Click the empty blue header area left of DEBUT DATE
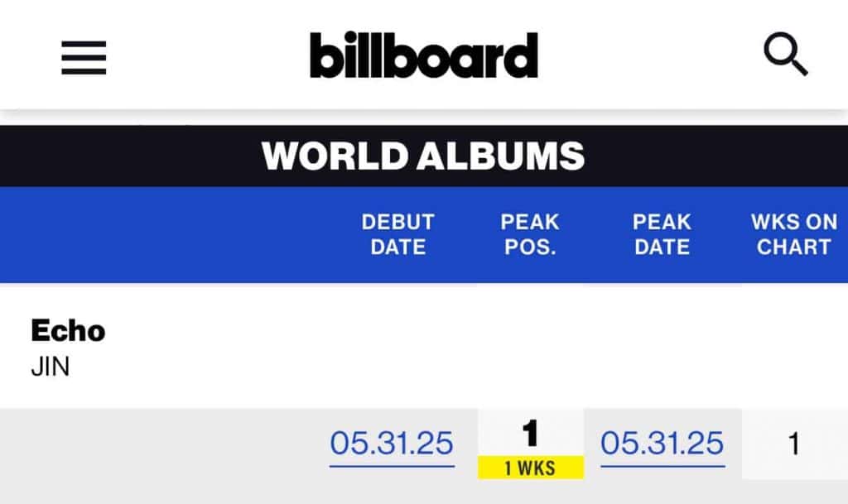Screen dimensions: 848x504 [x=166, y=234]
